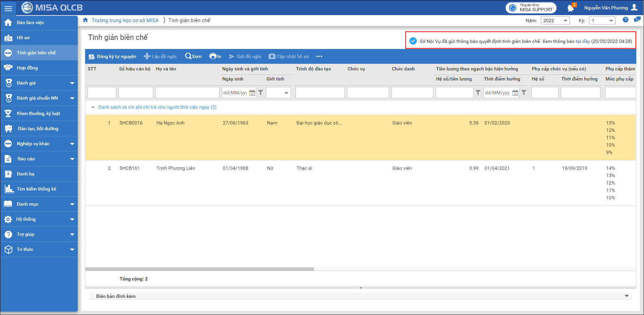The width and height of the screenshot is (644, 315).
Task: Click Xem search toolbar button
Action: [193, 56]
